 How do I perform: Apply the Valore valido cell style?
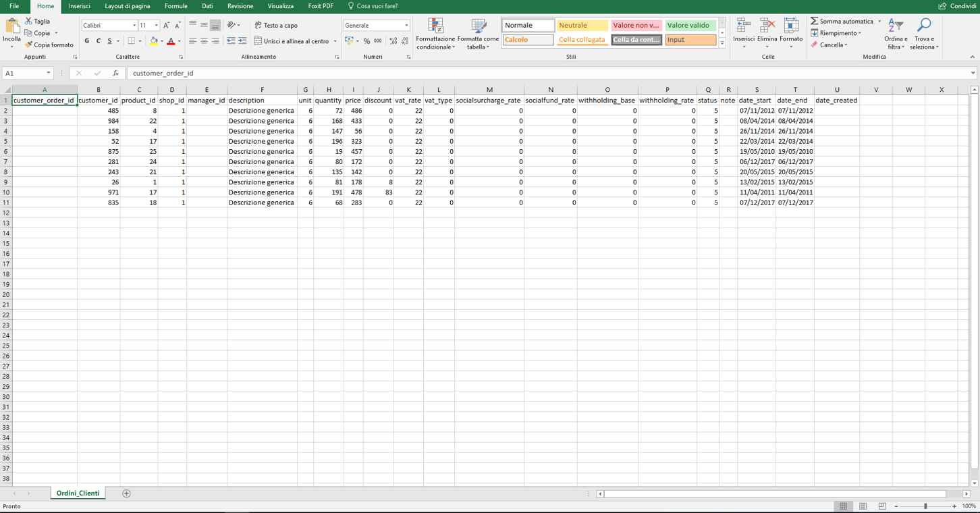point(690,26)
